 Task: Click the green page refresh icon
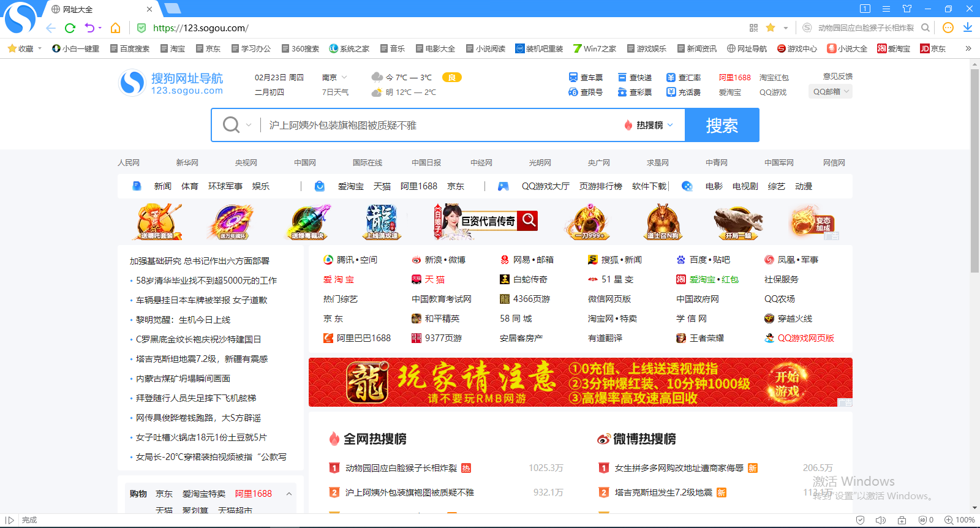coord(70,28)
